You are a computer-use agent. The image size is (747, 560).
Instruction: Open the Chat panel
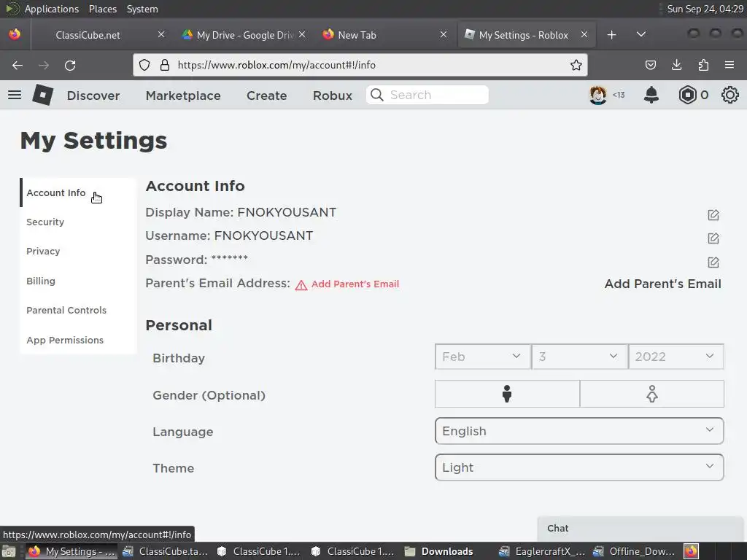[x=640, y=529]
